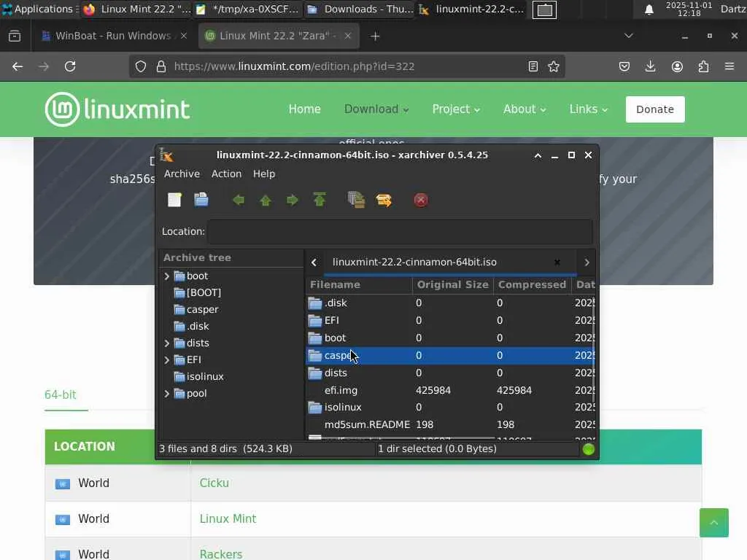Open a new Firefox tab
Screen dimensions: 747x560
[x=375, y=36]
